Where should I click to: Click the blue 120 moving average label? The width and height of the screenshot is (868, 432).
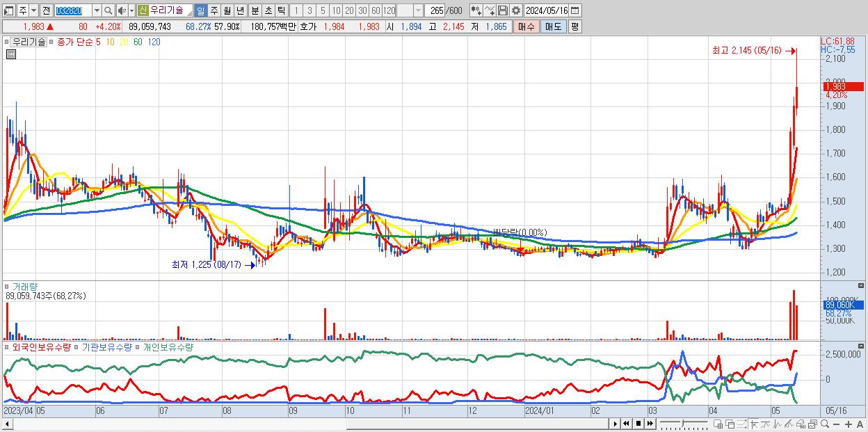pyautogui.click(x=154, y=42)
